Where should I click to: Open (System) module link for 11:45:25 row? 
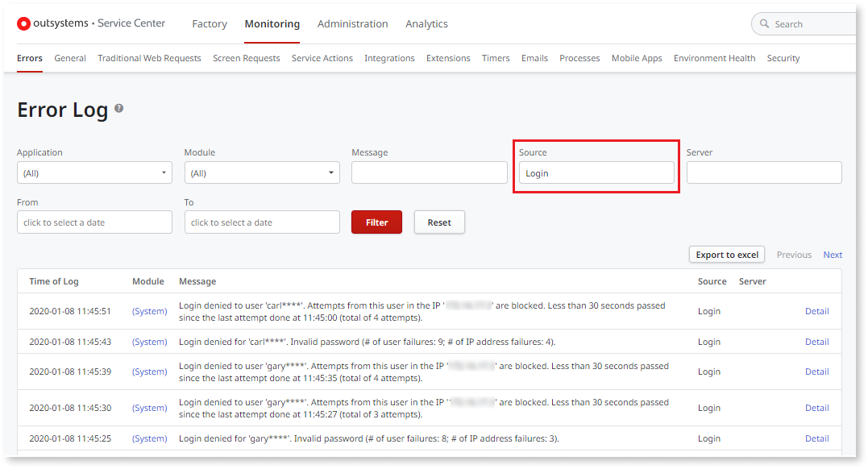pyautogui.click(x=149, y=438)
